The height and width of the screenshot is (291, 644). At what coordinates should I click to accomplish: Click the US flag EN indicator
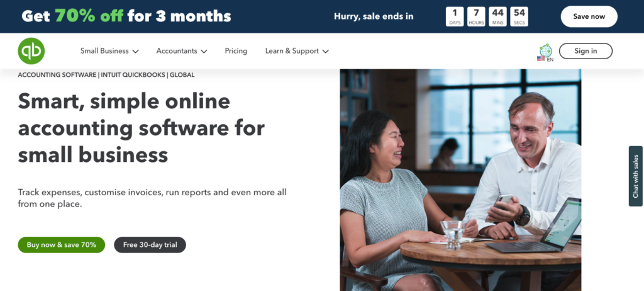click(545, 59)
